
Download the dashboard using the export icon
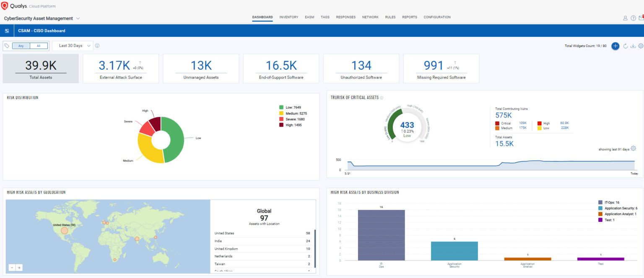[x=633, y=46]
